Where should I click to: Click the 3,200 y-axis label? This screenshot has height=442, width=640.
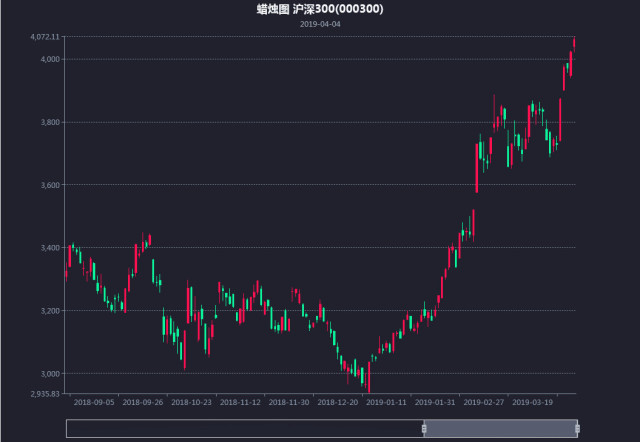[48, 311]
